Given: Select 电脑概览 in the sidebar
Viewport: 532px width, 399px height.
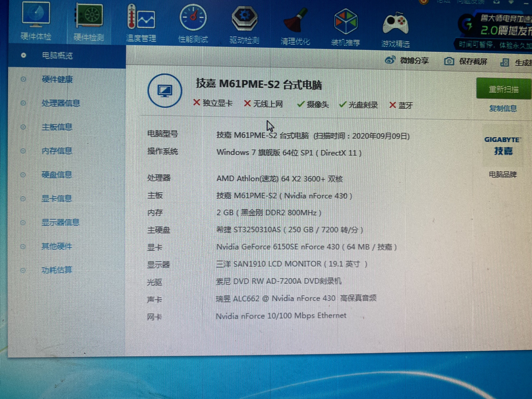Looking at the screenshot, I should [67, 56].
